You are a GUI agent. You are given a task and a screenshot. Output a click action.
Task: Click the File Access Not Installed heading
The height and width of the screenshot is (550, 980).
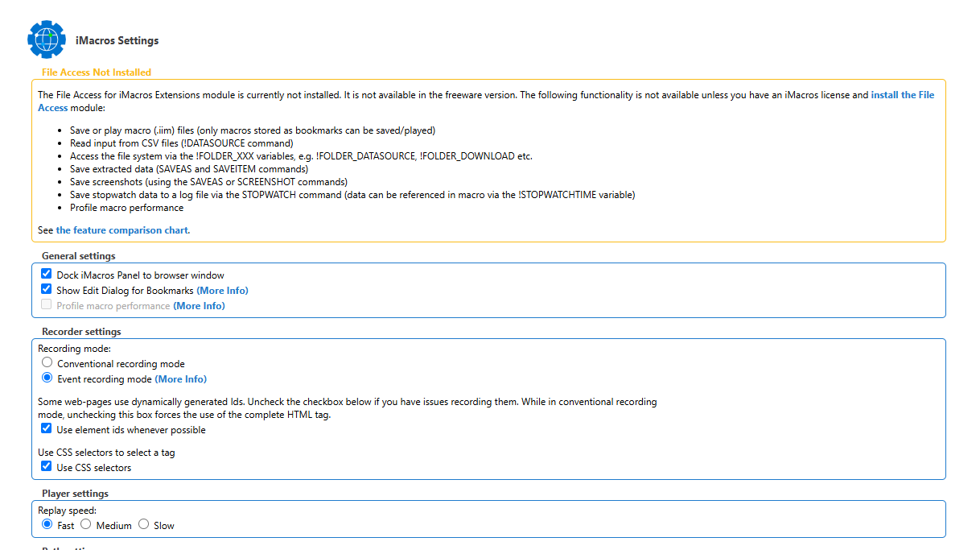click(97, 72)
